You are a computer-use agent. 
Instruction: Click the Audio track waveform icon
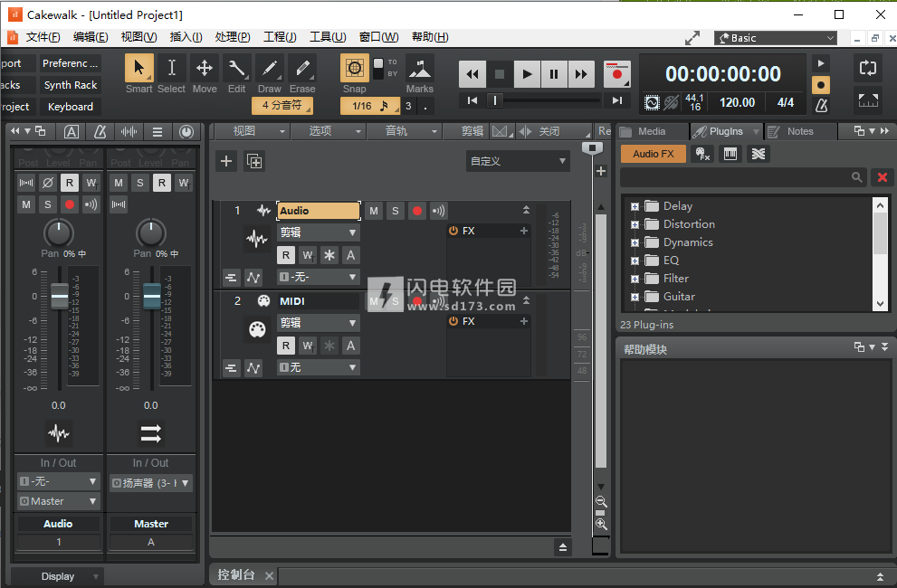click(x=257, y=239)
